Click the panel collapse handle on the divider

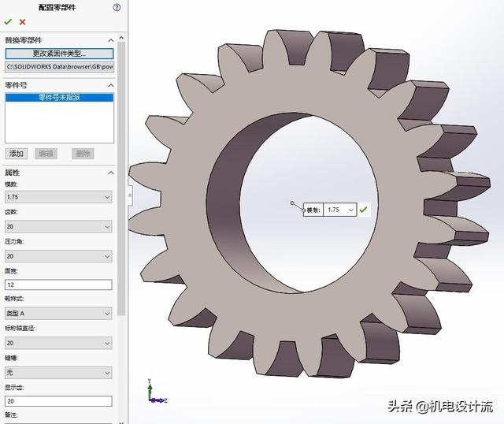point(130,195)
